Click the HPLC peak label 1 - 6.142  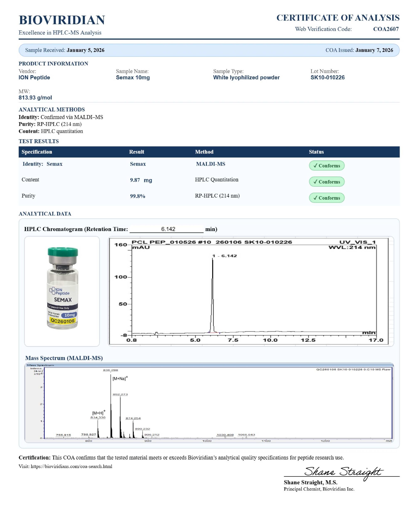(x=224, y=256)
